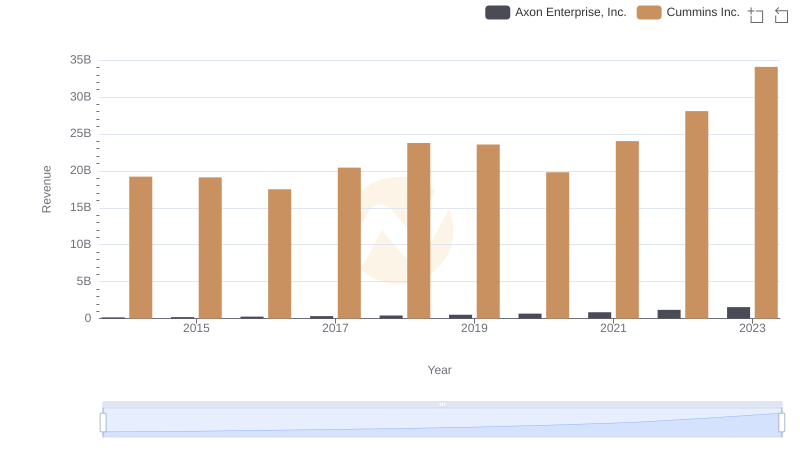Click the 2021 x-axis label
Screen dimensions: 800x461
tap(613, 328)
